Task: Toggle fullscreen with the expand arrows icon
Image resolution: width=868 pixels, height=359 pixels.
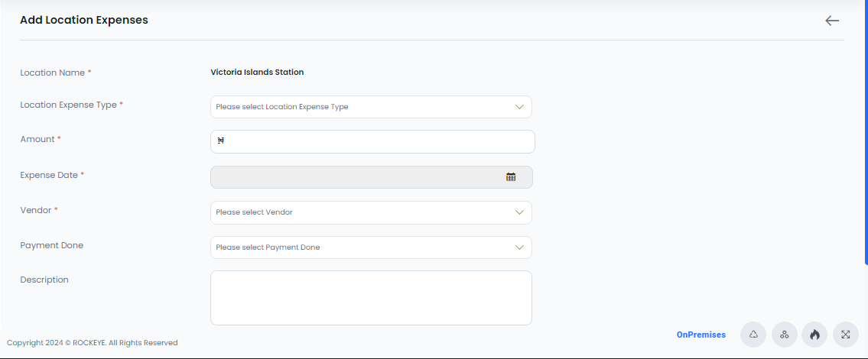Action: pos(845,335)
